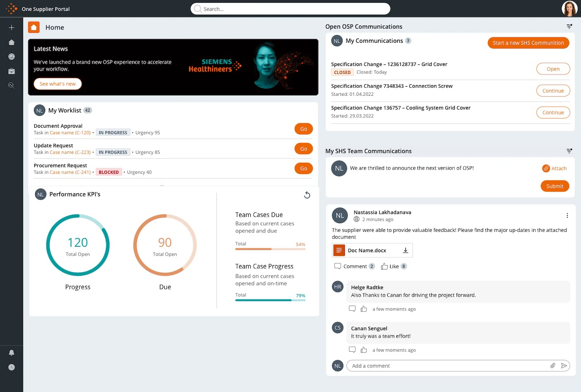Like Helge Radtke's comment
Image resolution: width=581 pixels, height=392 pixels.
tap(364, 309)
